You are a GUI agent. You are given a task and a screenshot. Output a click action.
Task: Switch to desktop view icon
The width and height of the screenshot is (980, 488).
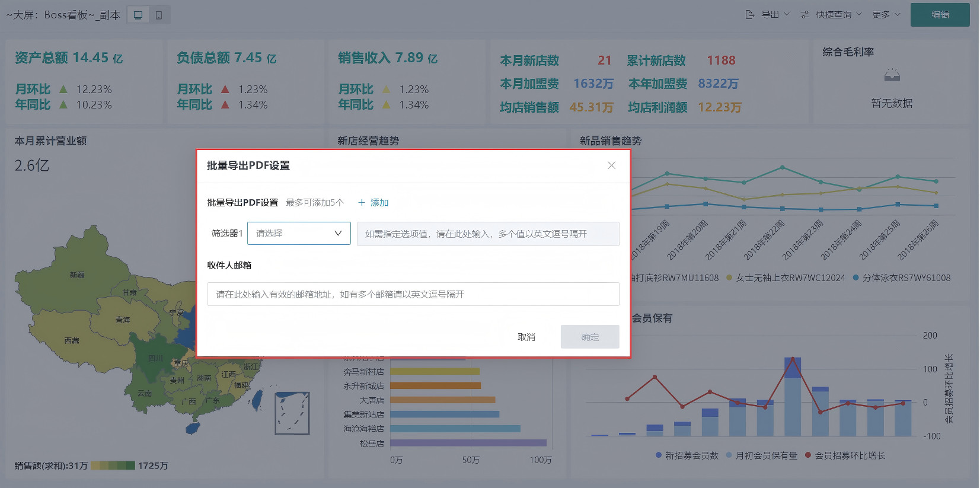point(138,15)
